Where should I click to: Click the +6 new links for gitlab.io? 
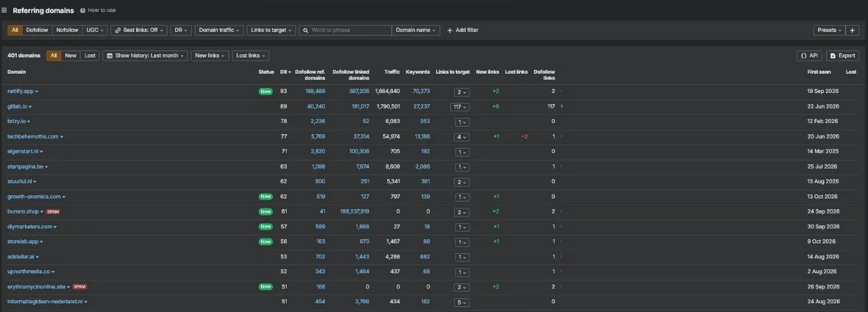495,107
